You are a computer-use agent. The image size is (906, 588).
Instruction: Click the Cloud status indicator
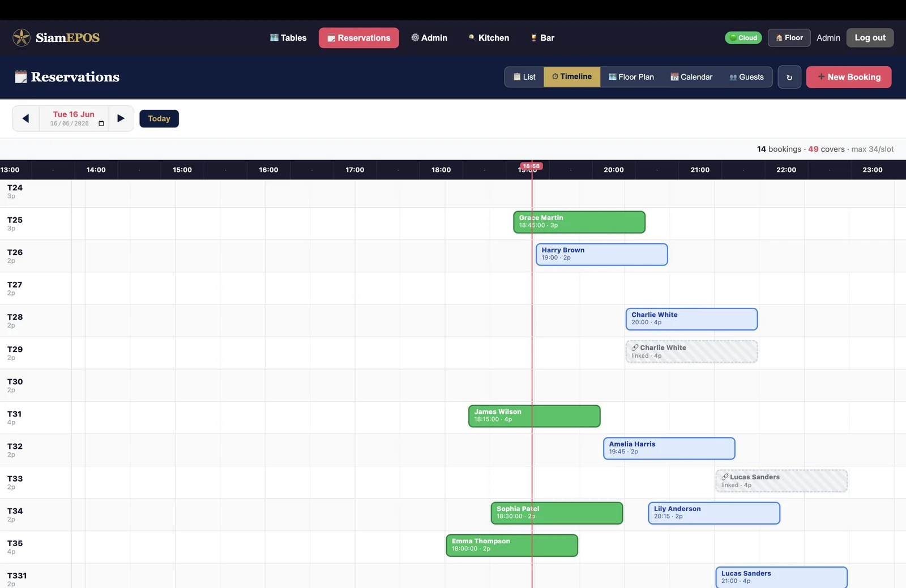tap(743, 38)
